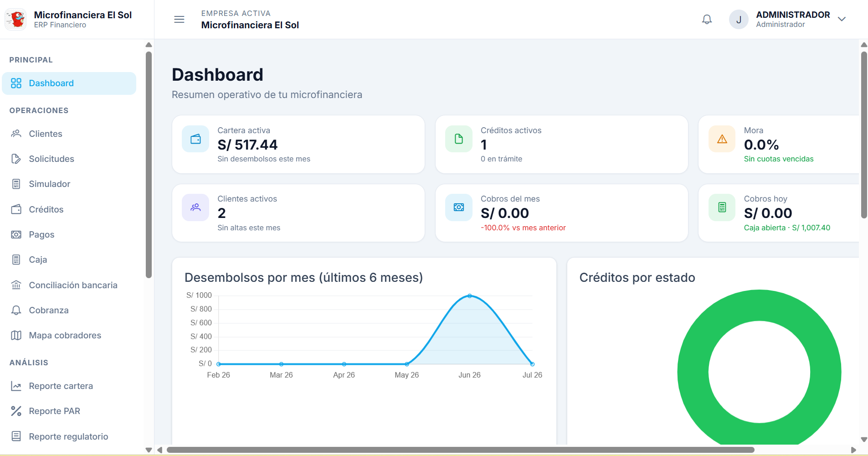The image size is (868, 456).
Task: Open Mapa cobradores link
Action: [x=69, y=335]
